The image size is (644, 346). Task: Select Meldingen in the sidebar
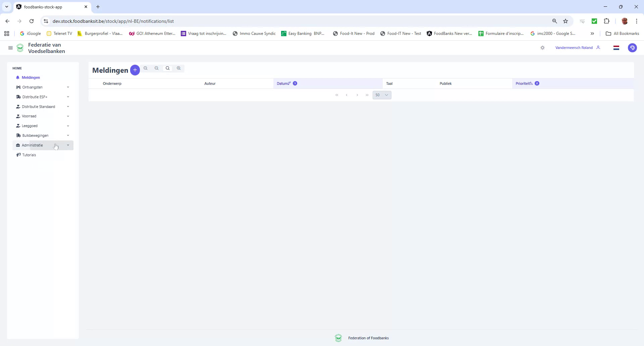click(31, 77)
